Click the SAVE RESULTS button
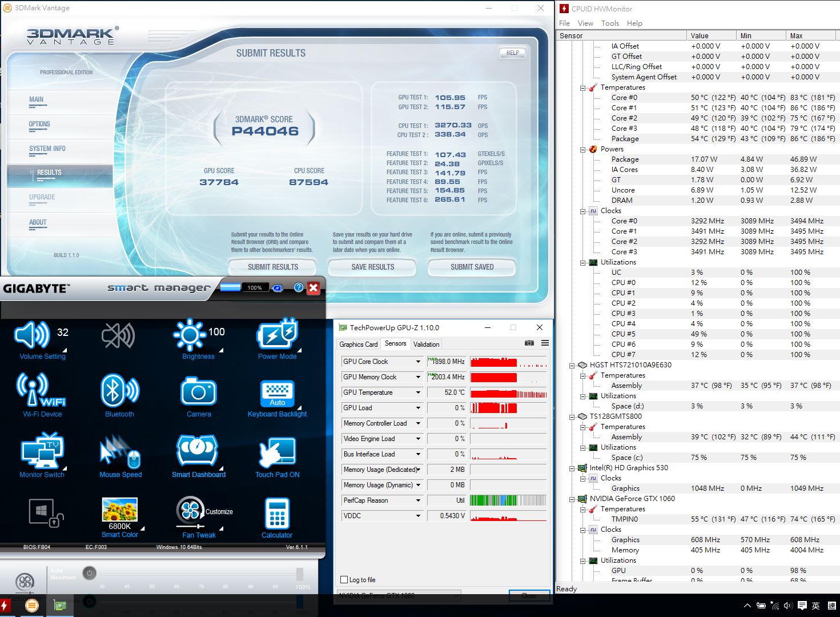Viewport: 840px width, 617px height. [373, 267]
